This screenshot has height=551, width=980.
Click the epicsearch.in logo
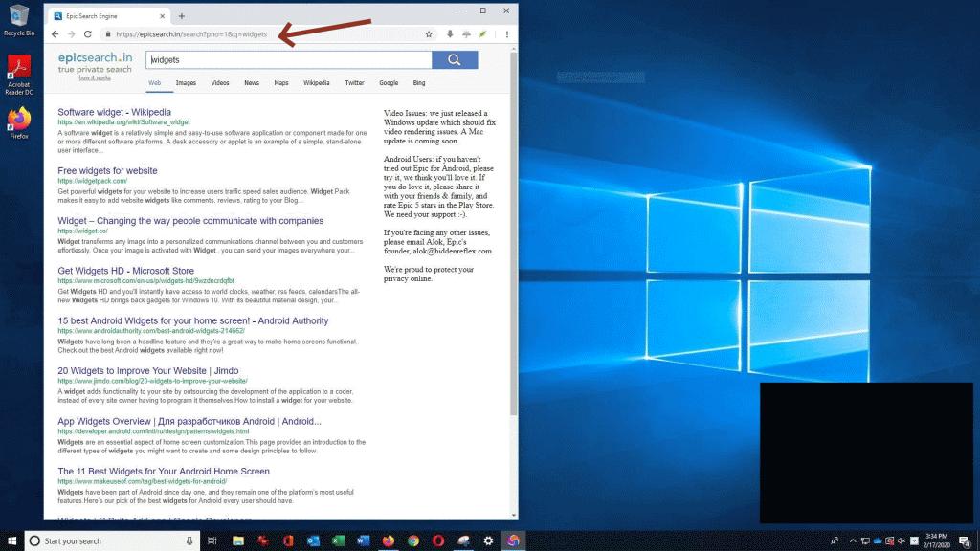95,57
